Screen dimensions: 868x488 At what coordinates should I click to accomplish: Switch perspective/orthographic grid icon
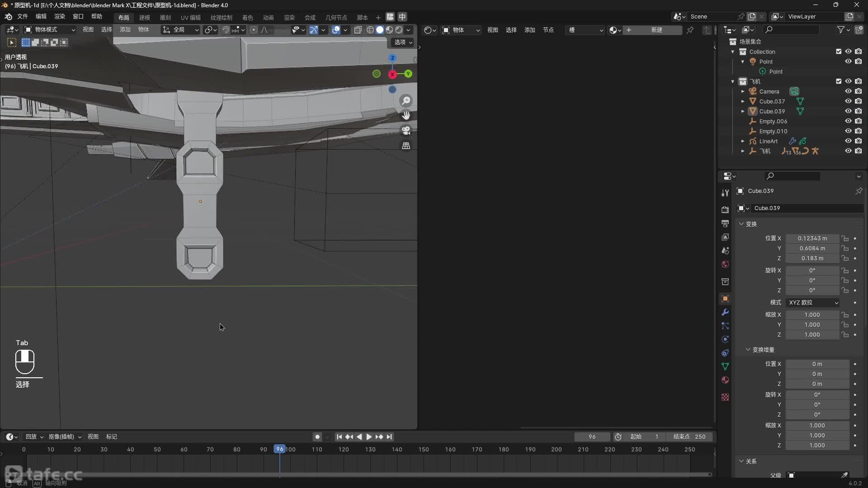coord(406,145)
